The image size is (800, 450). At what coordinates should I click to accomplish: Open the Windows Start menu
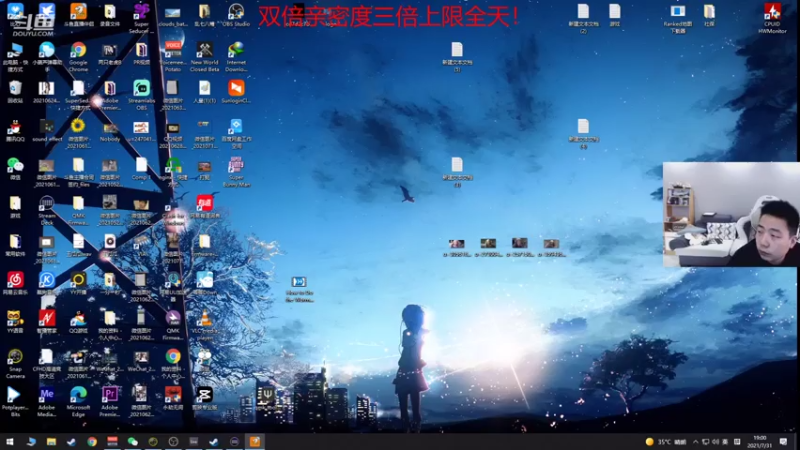point(9,442)
